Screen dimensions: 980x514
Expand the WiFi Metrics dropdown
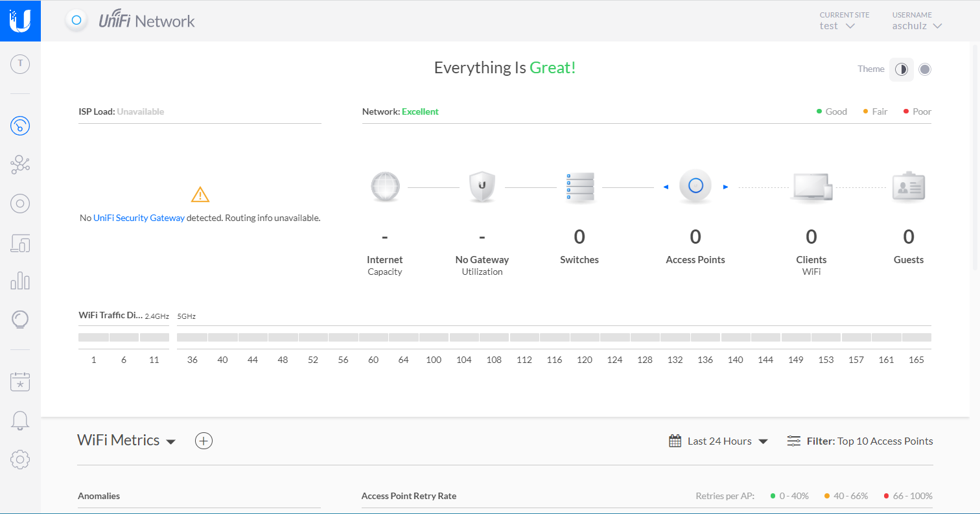[x=126, y=441]
